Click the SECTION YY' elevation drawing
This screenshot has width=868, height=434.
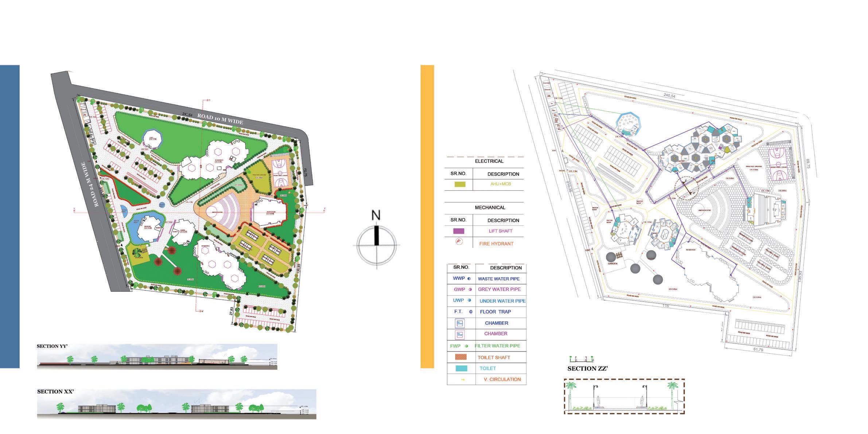[157, 358]
